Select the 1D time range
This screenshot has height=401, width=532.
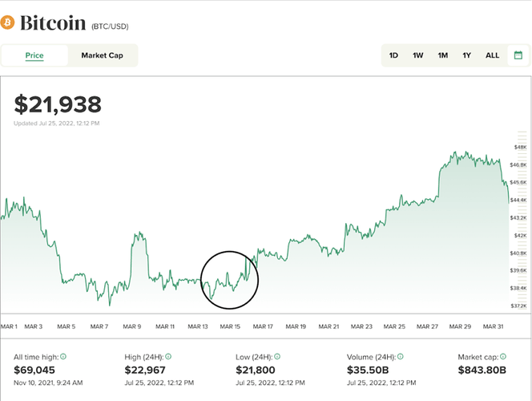tap(393, 55)
